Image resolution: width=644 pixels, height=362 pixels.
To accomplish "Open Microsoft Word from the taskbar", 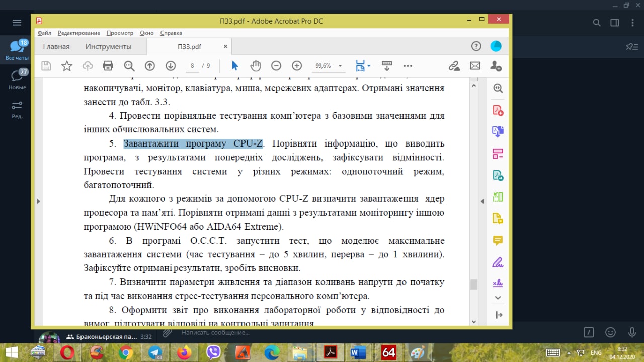I will pyautogui.click(x=358, y=352).
